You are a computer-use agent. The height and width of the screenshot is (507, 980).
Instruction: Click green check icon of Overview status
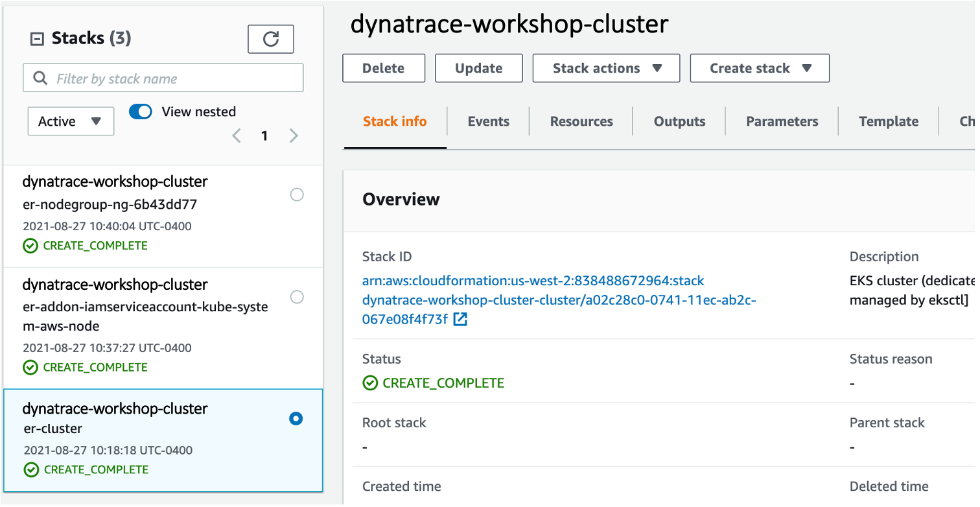[x=370, y=383]
